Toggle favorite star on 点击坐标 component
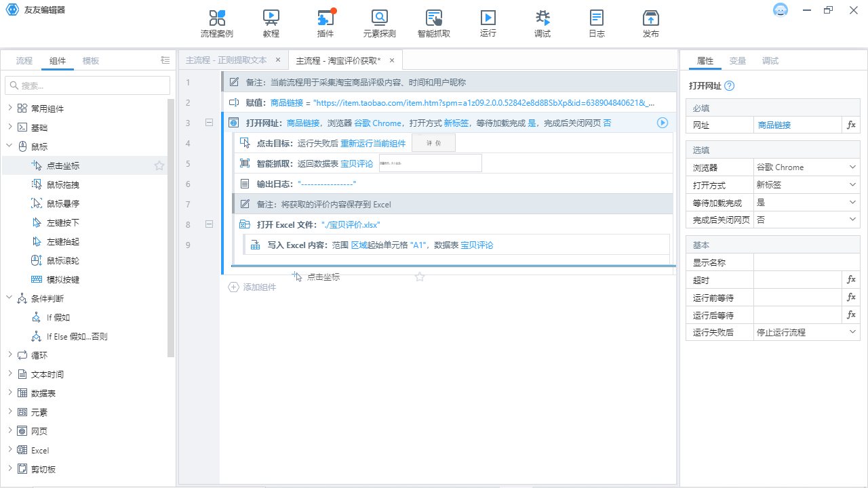868x488 pixels. click(159, 165)
